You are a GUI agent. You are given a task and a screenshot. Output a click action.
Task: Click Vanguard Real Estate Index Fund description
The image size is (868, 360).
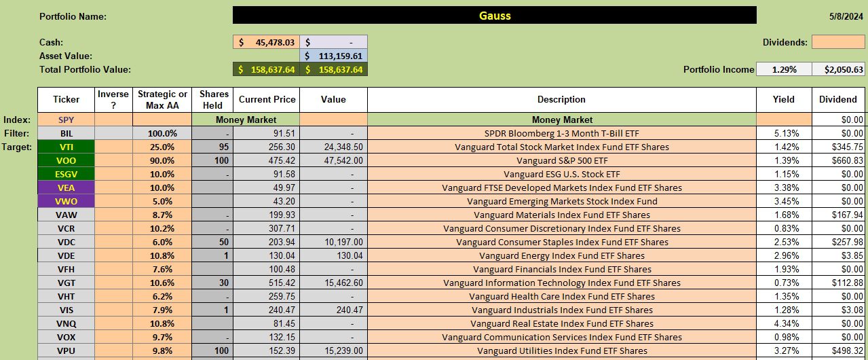(562, 323)
